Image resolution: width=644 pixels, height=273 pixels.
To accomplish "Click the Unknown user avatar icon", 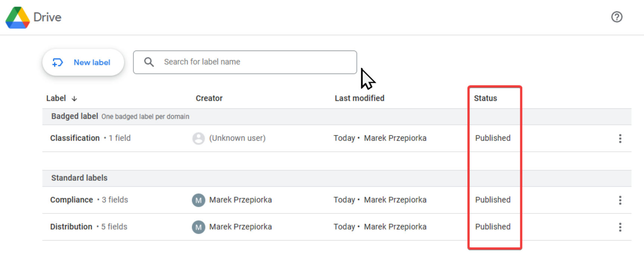I will pyautogui.click(x=198, y=138).
